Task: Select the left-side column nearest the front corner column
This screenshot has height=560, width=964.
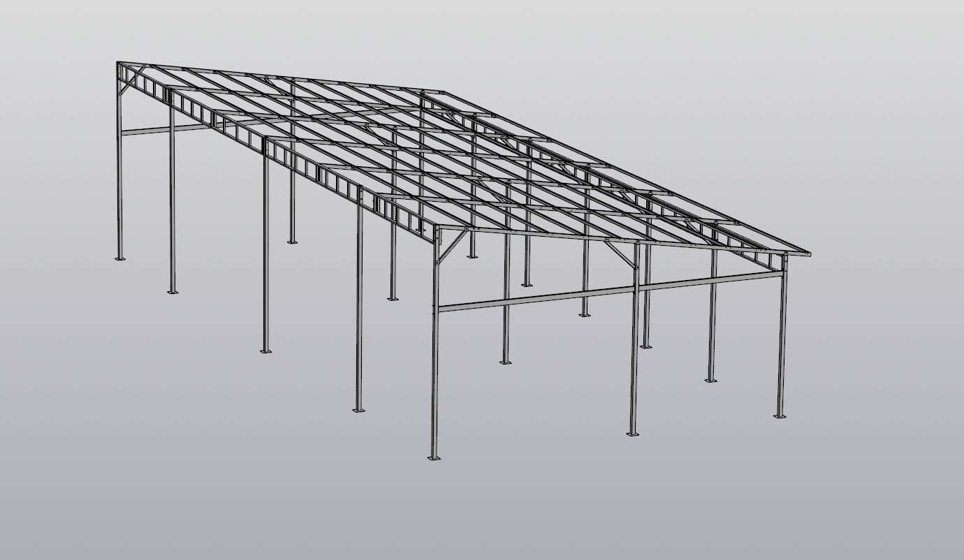Action: click(359, 314)
